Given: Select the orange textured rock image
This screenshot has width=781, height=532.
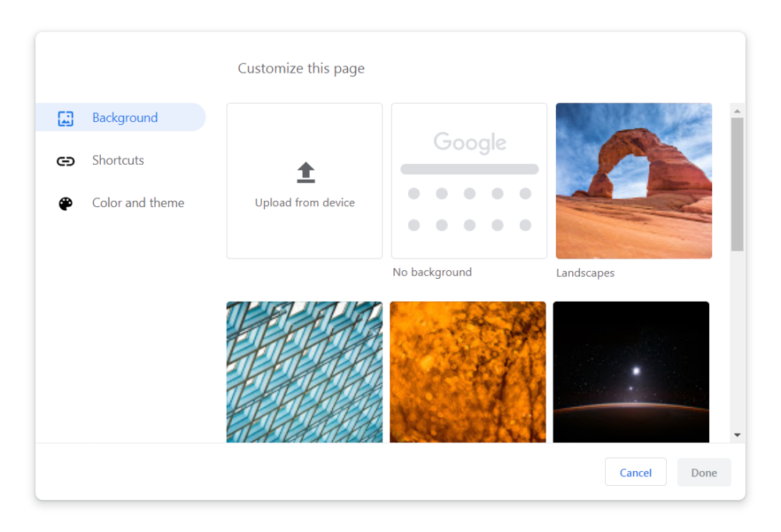Looking at the screenshot, I should click(468, 372).
